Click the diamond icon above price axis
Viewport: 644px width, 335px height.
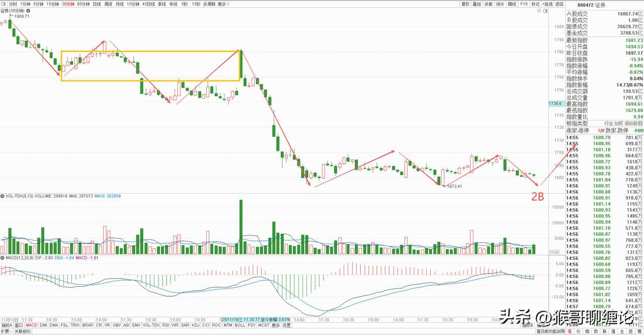539,11
